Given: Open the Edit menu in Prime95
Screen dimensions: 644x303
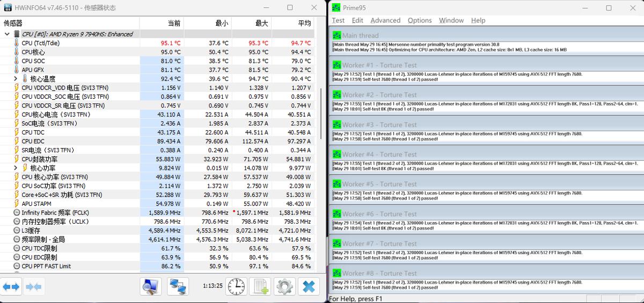Looking at the screenshot, I should (x=357, y=20).
